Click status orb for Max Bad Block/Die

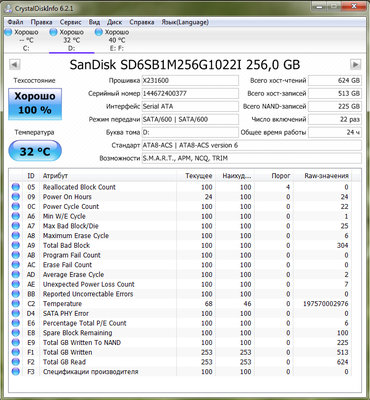[16, 226]
